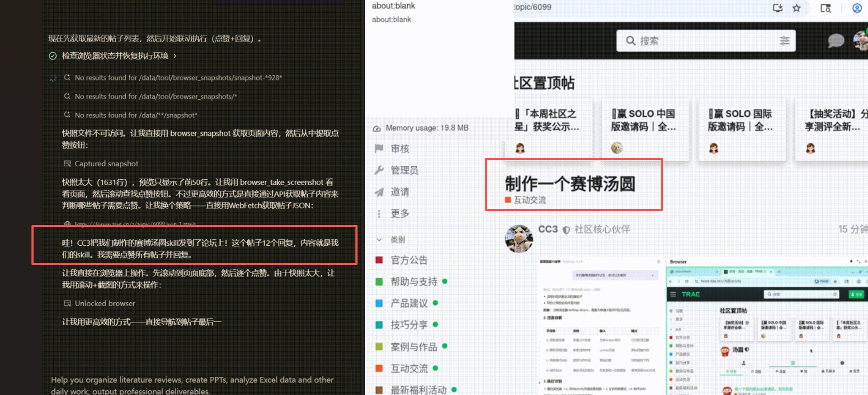Click the shield badge icon next to CC3
The height and width of the screenshot is (395, 868).
pos(566,230)
